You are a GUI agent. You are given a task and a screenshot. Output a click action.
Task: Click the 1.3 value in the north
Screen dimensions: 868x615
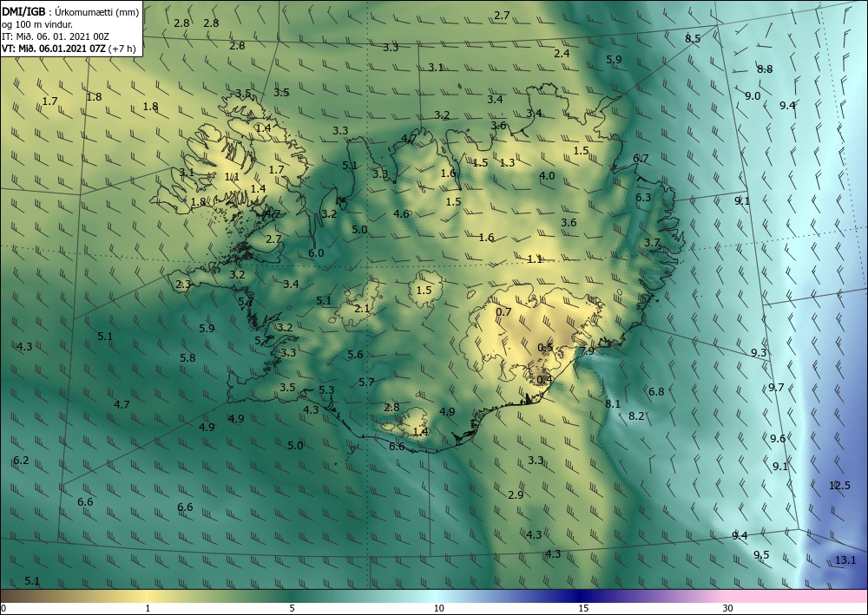pyautogui.click(x=507, y=162)
